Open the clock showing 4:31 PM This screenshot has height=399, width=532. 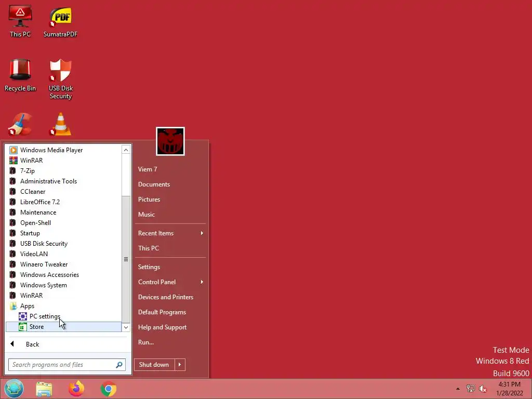click(509, 389)
